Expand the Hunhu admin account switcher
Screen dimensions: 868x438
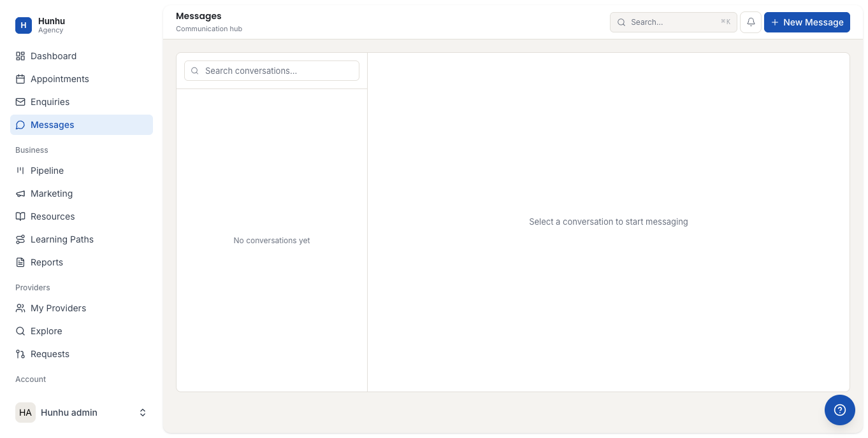143,413
